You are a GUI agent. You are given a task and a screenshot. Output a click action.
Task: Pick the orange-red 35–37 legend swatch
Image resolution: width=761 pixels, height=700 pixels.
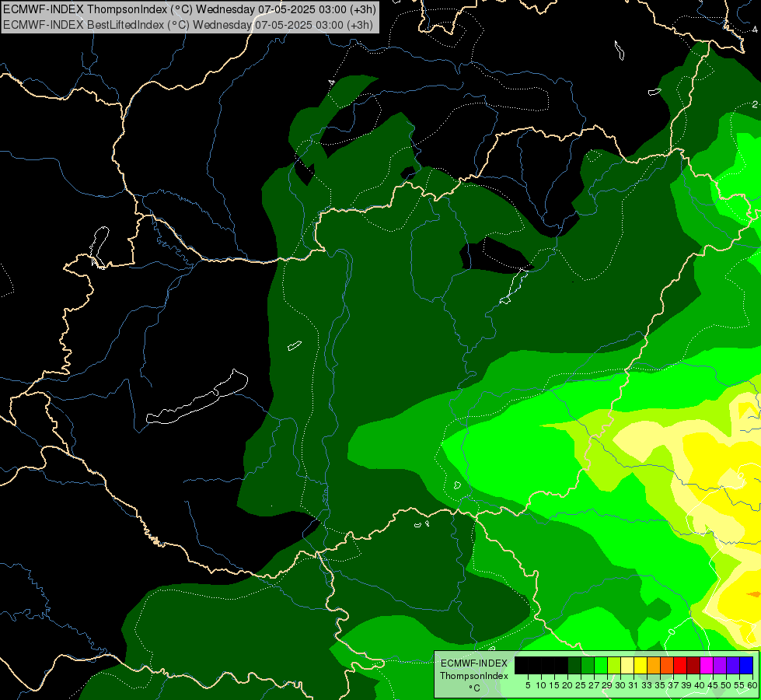[x=667, y=665]
